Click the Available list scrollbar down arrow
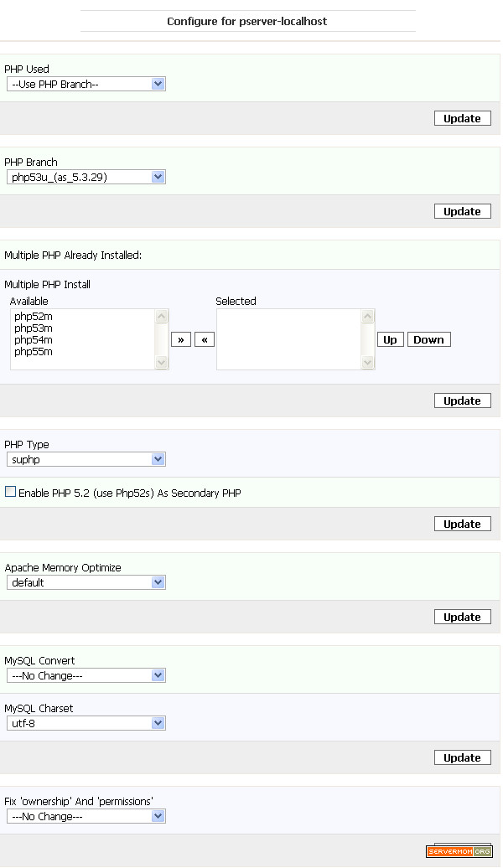This screenshot has width=503, height=868. pyautogui.click(x=161, y=363)
